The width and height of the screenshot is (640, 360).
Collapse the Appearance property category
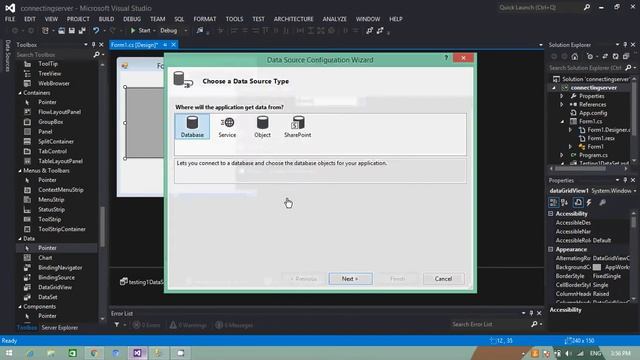click(551, 249)
